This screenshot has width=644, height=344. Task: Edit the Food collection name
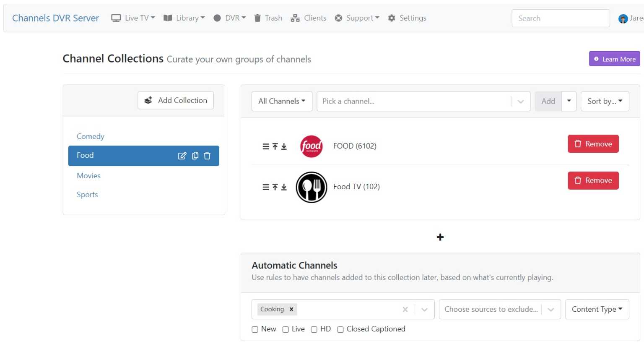pos(182,156)
